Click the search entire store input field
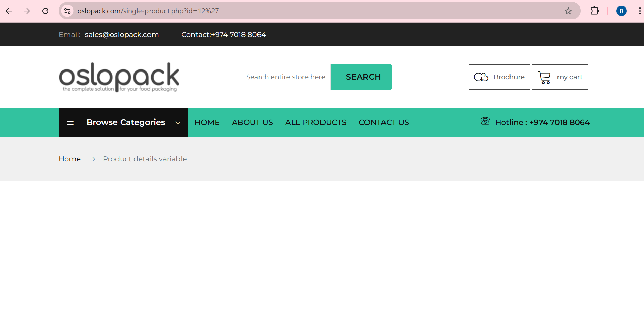Viewport: 644px width, 318px height. click(285, 77)
